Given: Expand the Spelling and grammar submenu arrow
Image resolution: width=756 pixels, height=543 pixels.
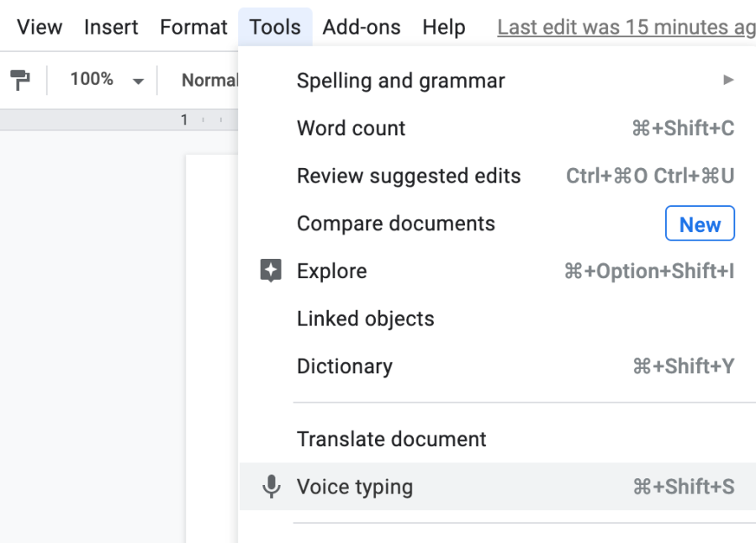Looking at the screenshot, I should (728, 80).
